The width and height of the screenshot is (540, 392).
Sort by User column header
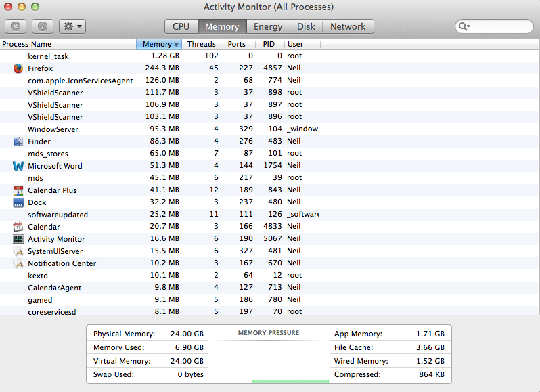pyautogui.click(x=302, y=44)
